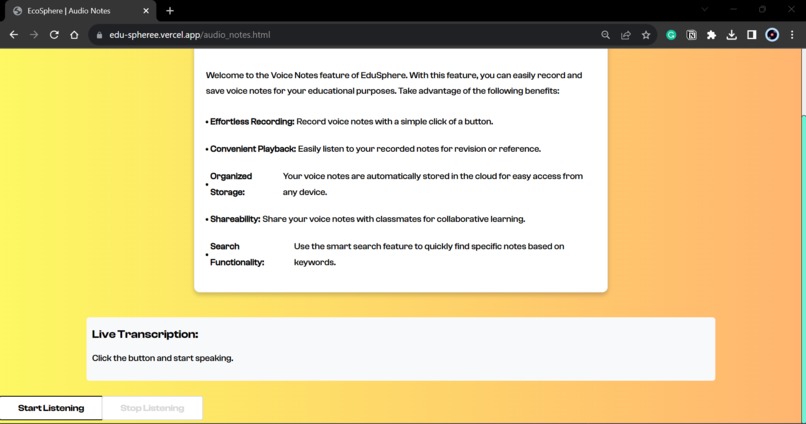Screen dimensions: 806x424
Task: Open the Extensions puzzle menu
Action: click(x=711, y=35)
